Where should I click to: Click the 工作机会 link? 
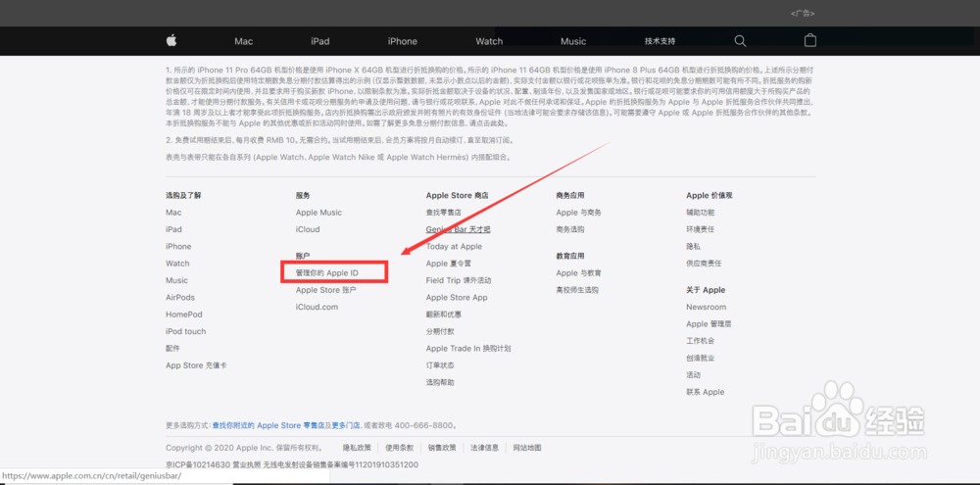700,341
